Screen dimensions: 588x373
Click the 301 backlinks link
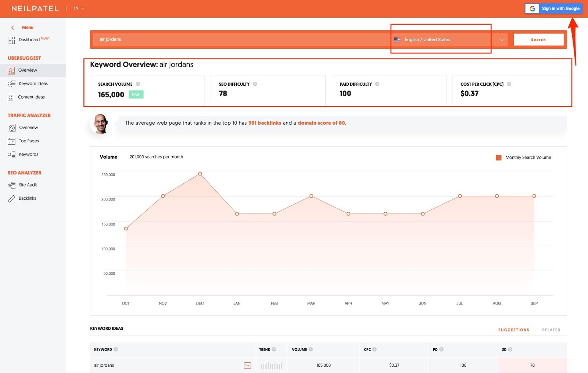click(x=265, y=123)
